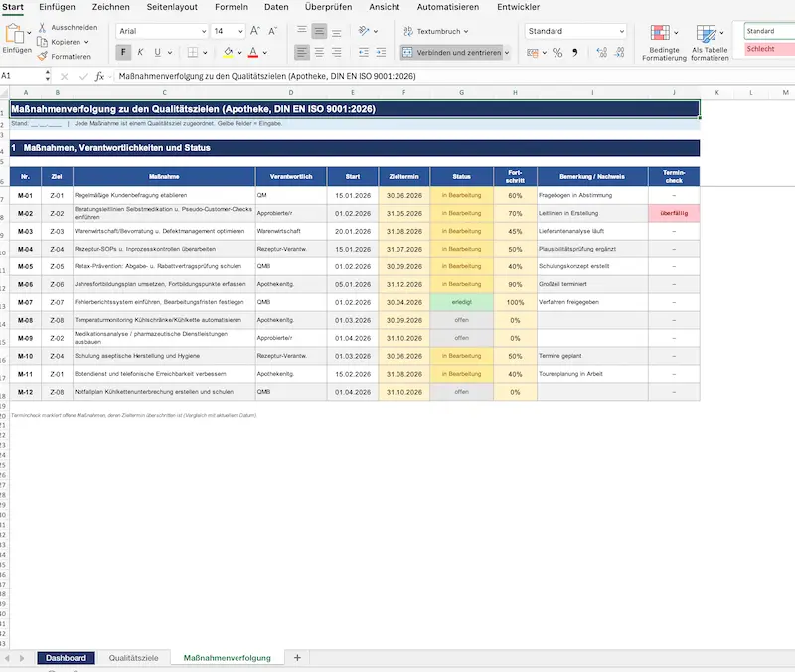The height and width of the screenshot is (672, 795).
Task: Click accounting currency format icon
Action: pyautogui.click(x=533, y=53)
